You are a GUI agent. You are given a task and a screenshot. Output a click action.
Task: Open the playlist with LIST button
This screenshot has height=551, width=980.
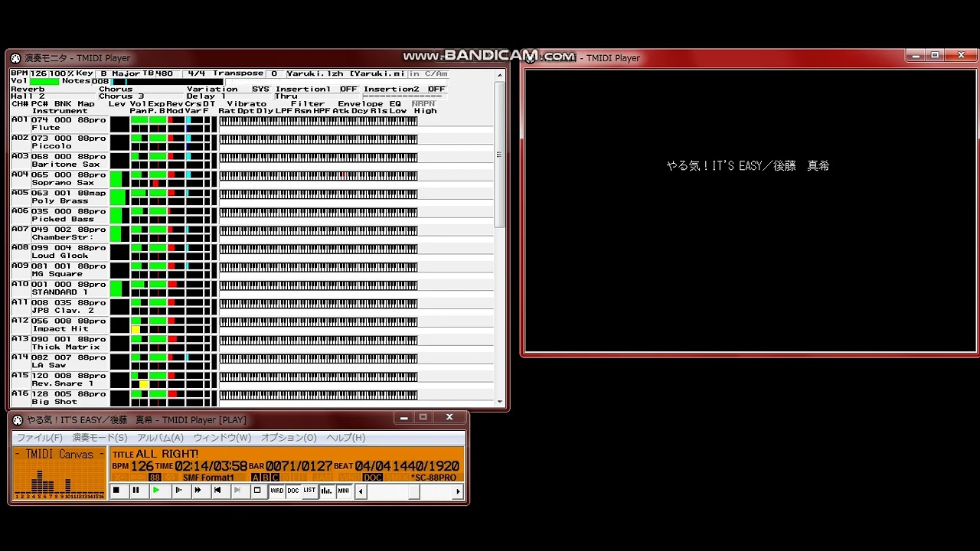point(309,490)
